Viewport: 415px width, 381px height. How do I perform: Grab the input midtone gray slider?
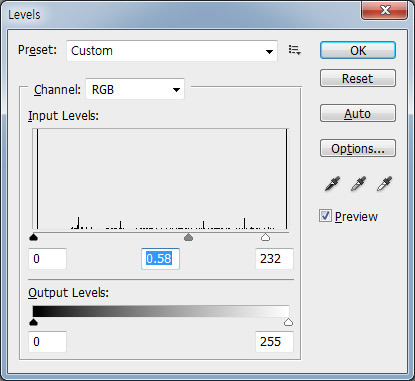click(x=188, y=237)
